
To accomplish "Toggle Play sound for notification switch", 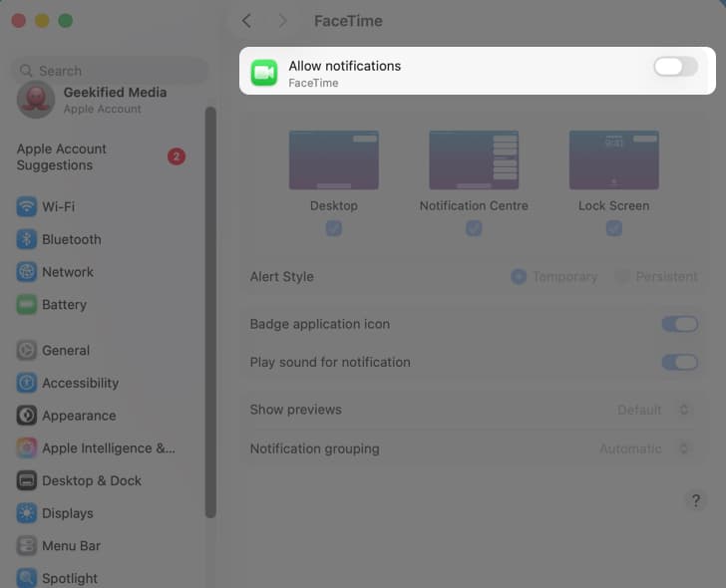I will coord(680,362).
